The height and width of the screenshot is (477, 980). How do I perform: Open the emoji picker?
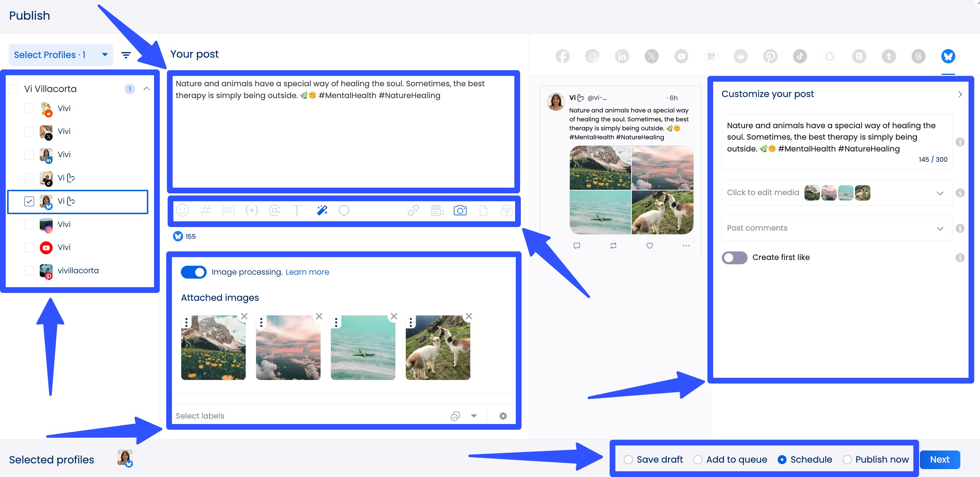click(182, 210)
